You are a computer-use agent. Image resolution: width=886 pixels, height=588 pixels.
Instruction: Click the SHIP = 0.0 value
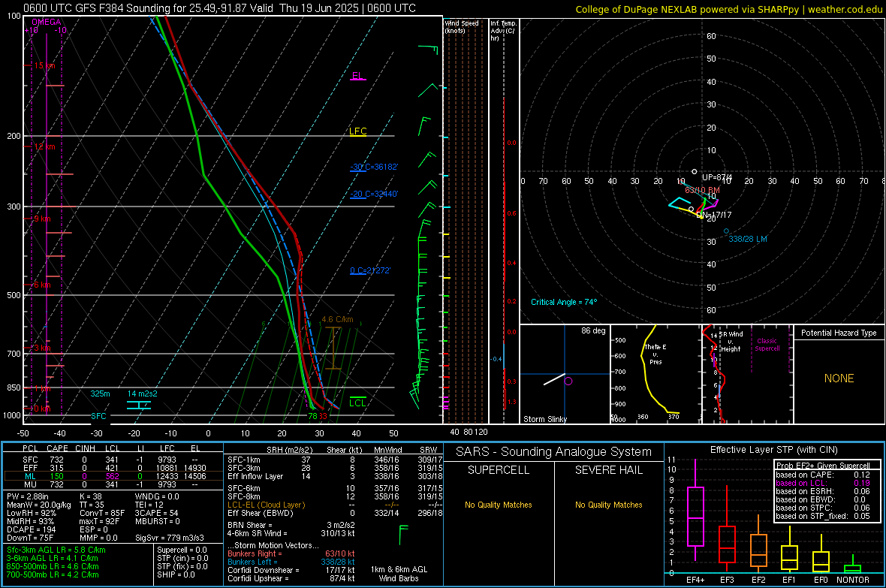[176, 574]
